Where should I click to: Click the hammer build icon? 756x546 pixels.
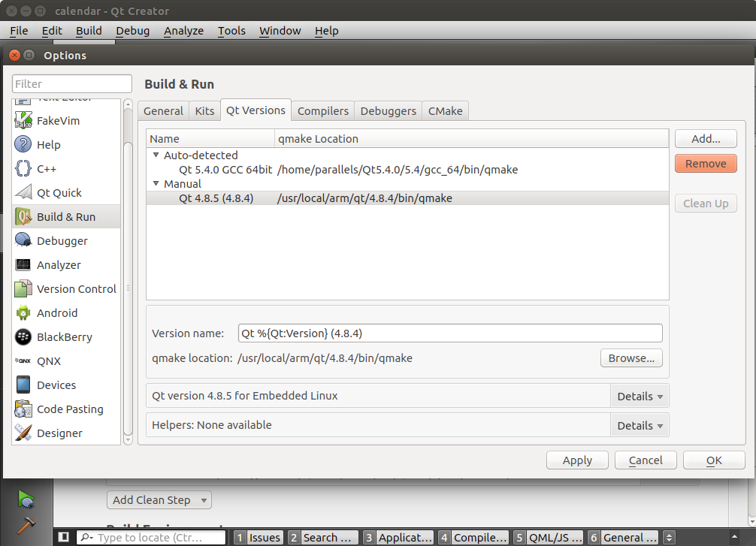click(x=26, y=525)
